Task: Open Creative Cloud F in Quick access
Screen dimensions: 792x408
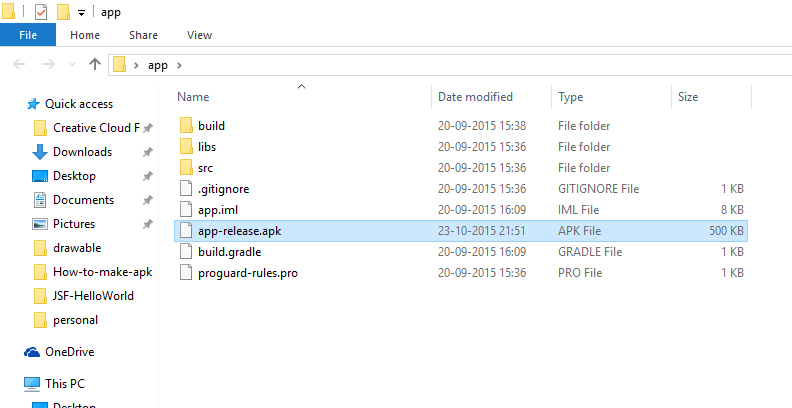Action: point(96,128)
